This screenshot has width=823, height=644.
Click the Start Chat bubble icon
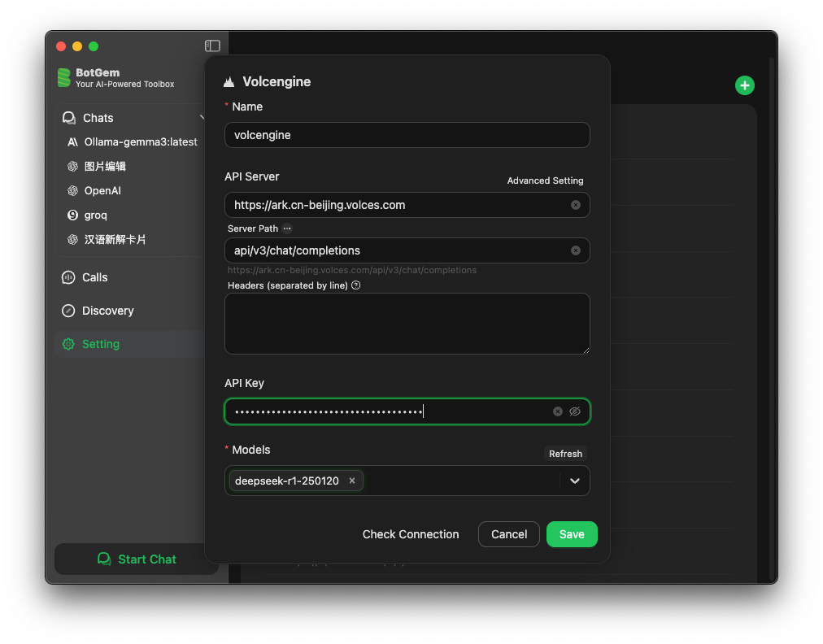click(x=104, y=559)
